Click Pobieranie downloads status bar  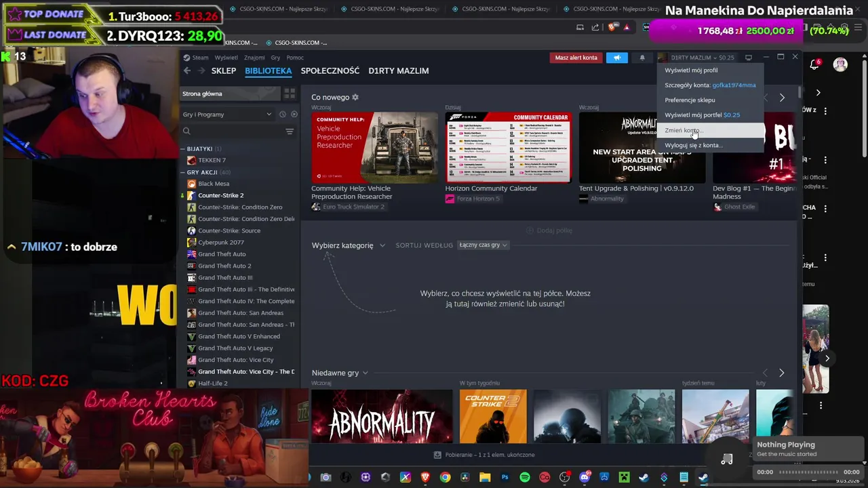click(x=484, y=455)
